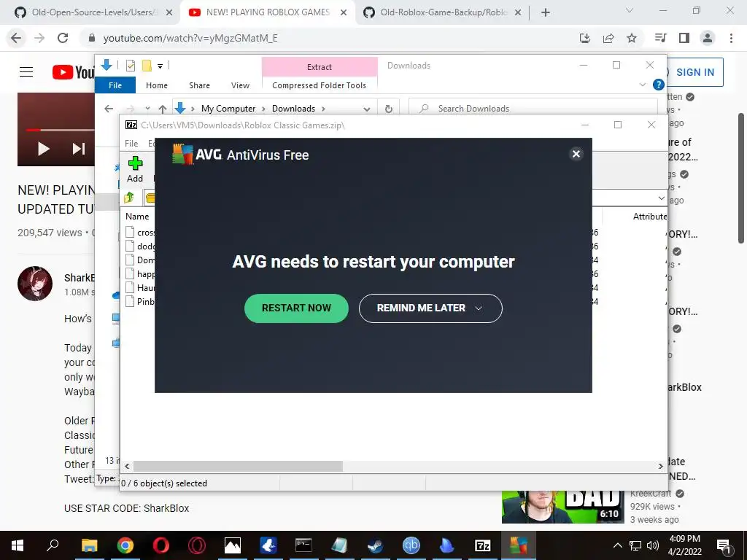747x560 pixels.
Task: Open a new Chrome tab
Action: coord(546,12)
